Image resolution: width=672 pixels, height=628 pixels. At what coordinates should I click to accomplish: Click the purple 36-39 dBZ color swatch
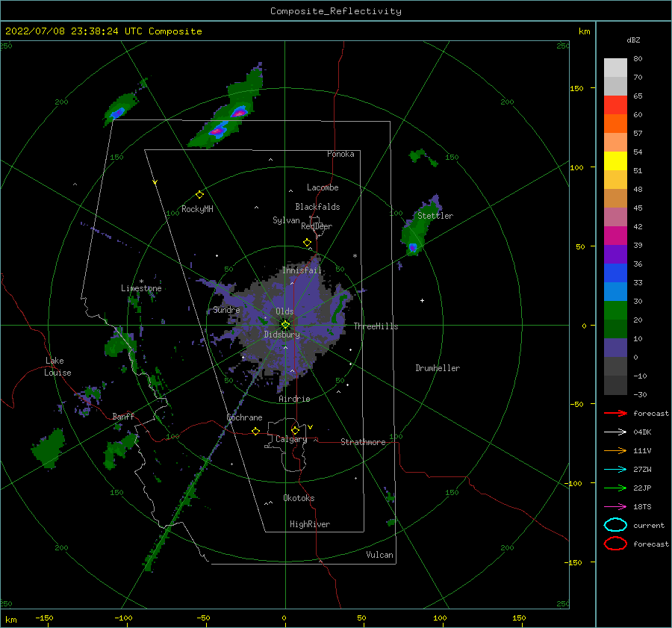click(x=615, y=254)
